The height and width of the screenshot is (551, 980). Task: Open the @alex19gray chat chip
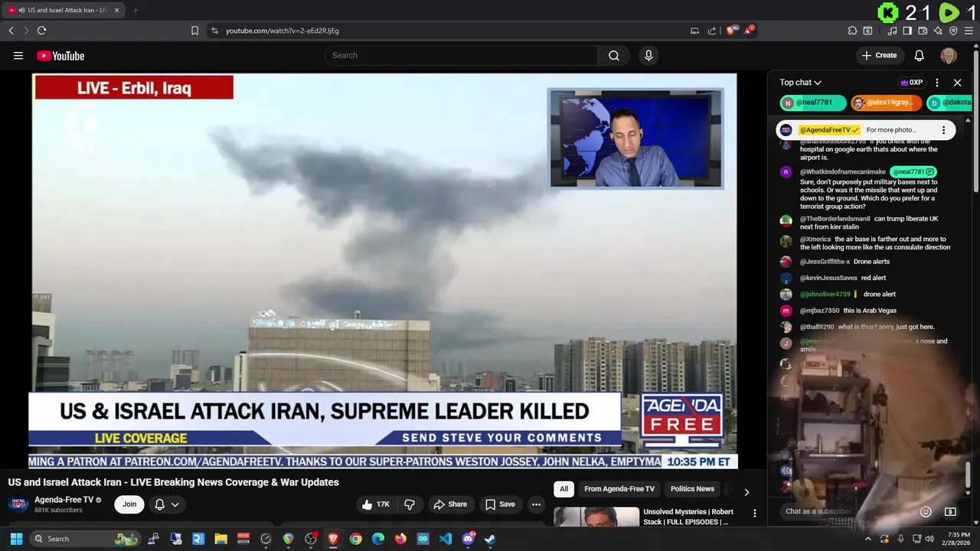(x=886, y=103)
